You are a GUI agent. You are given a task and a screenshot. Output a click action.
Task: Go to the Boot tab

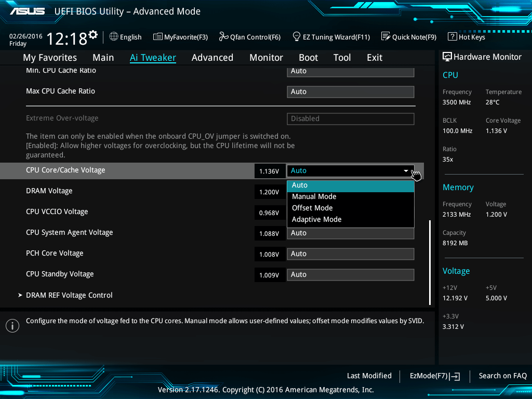pyautogui.click(x=308, y=58)
